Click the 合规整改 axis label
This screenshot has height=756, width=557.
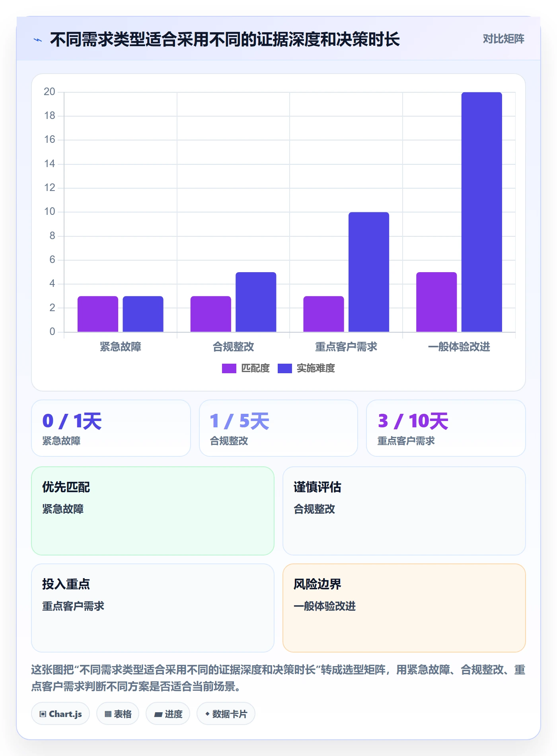(x=234, y=347)
